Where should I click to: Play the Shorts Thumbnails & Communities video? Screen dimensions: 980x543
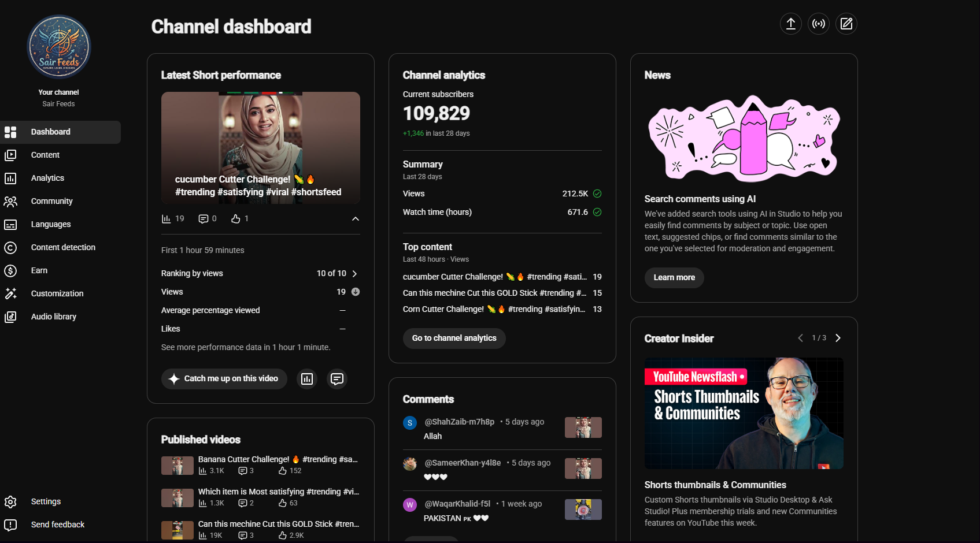744,413
